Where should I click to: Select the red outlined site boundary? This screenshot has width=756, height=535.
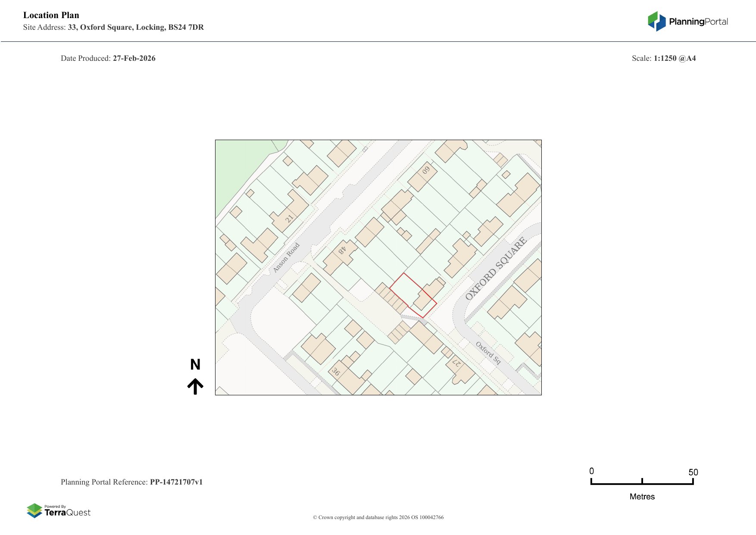[412, 295]
